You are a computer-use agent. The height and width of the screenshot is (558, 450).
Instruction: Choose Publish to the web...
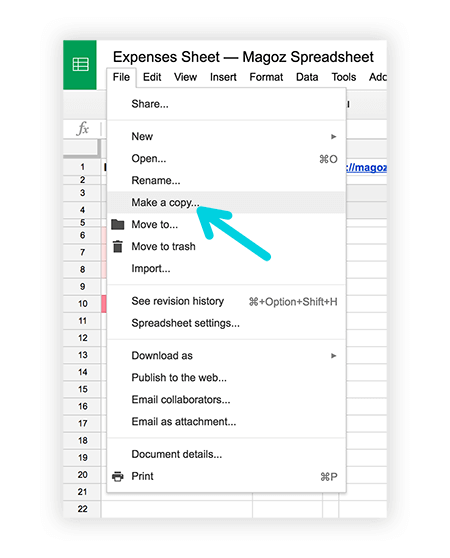pos(226,378)
